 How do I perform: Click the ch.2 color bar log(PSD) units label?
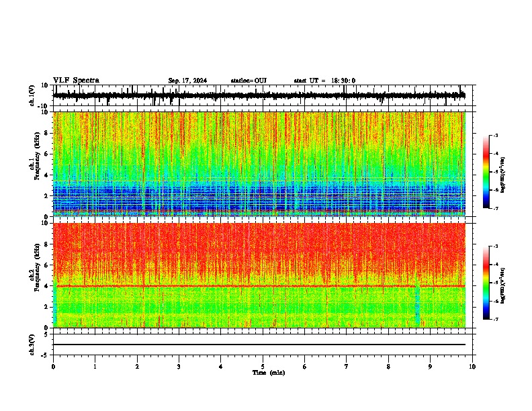pos(503,285)
